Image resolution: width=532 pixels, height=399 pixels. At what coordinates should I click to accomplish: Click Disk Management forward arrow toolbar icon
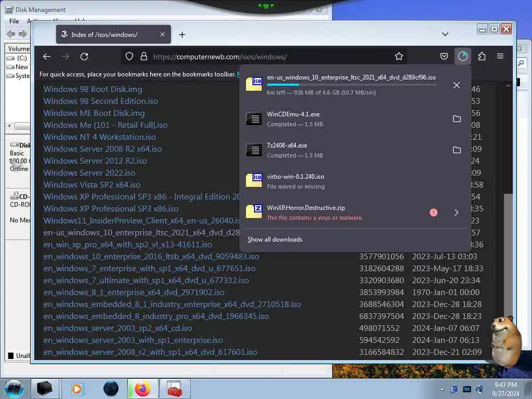pos(23,34)
